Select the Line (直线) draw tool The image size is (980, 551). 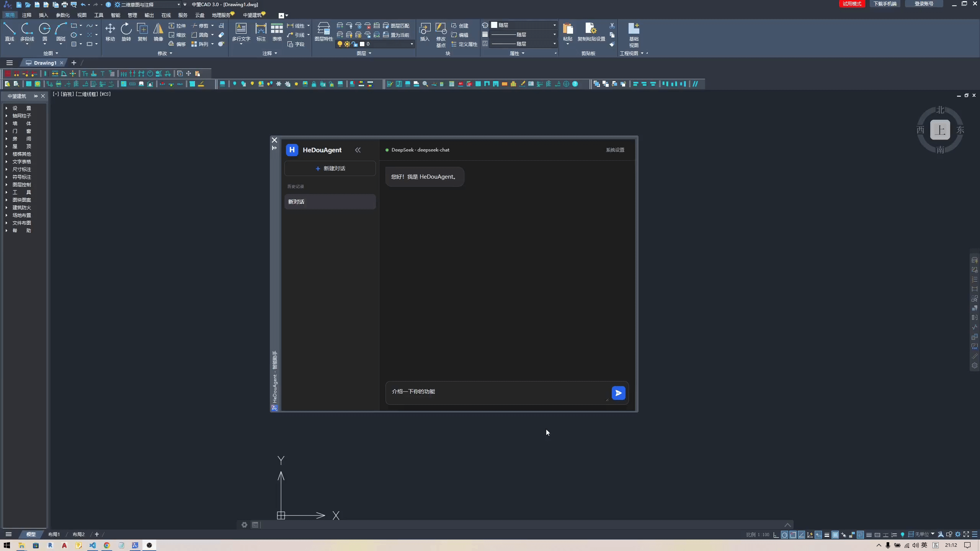point(9,32)
